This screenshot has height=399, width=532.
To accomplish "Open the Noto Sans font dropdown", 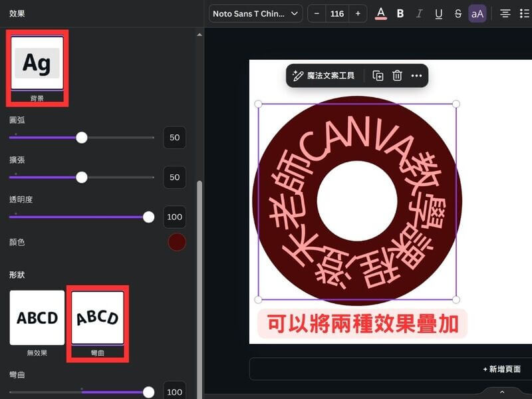I will pyautogui.click(x=255, y=13).
